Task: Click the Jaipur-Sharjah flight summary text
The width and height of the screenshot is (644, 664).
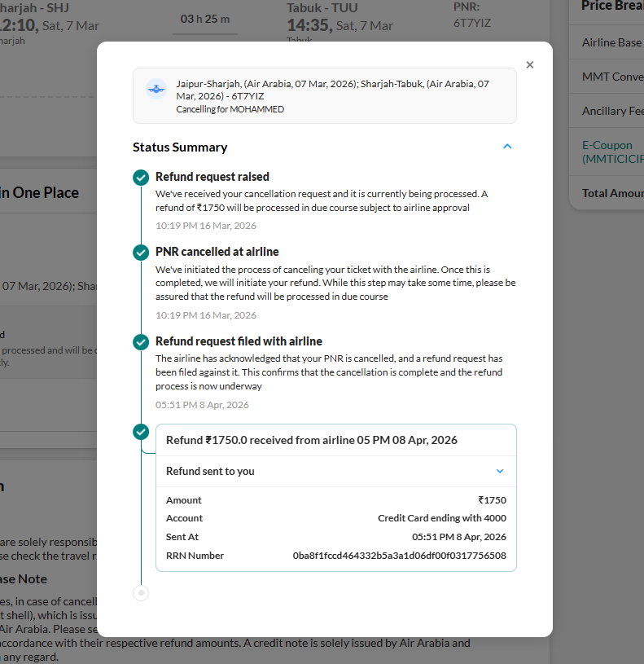Action: point(332,90)
